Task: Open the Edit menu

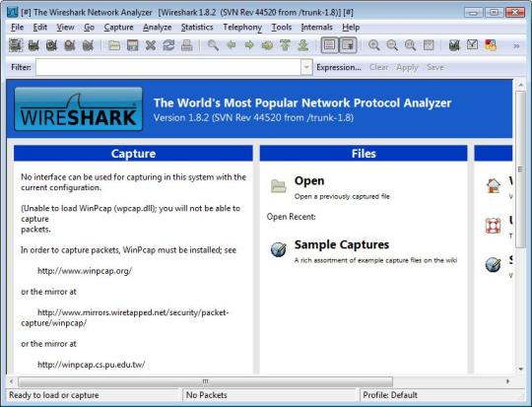Action: coord(40,28)
